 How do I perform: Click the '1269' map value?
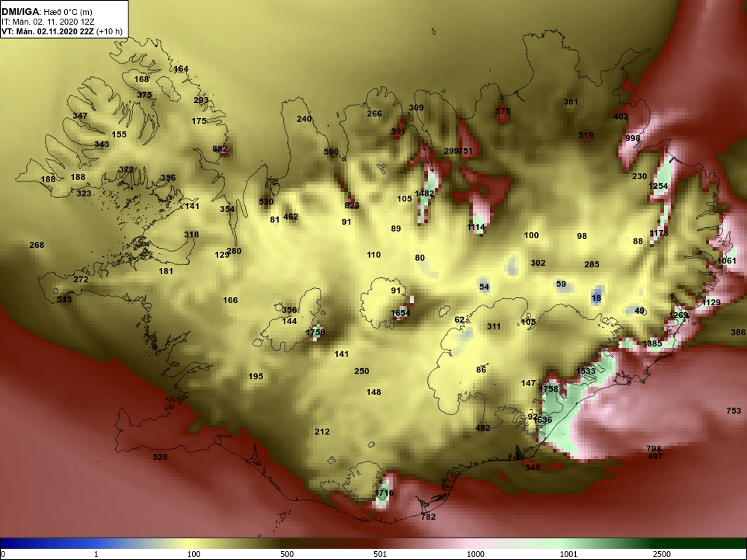pyautogui.click(x=679, y=315)
